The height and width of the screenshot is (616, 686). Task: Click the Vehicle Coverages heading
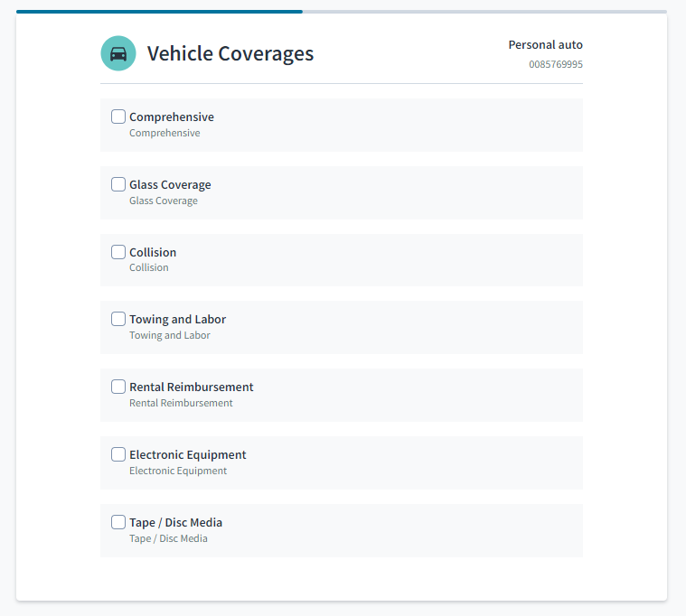(x=230, y=54)
